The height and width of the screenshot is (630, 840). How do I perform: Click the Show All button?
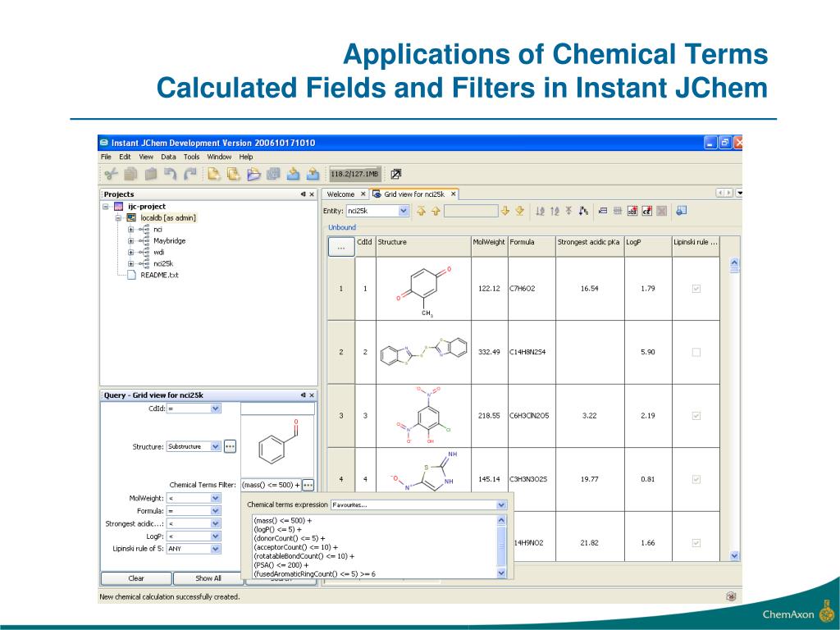tap(208, 578)
